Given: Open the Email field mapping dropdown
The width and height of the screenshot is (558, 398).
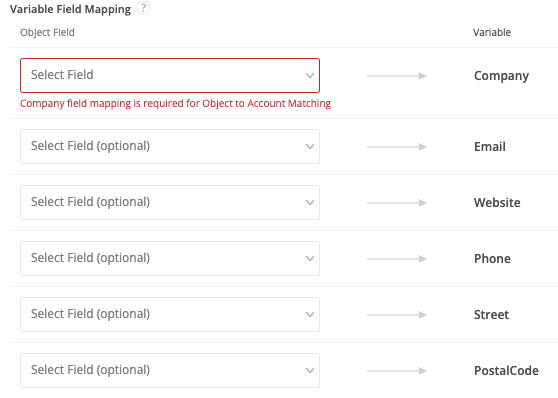Looking at the screenshot, I should coord(170,146).
